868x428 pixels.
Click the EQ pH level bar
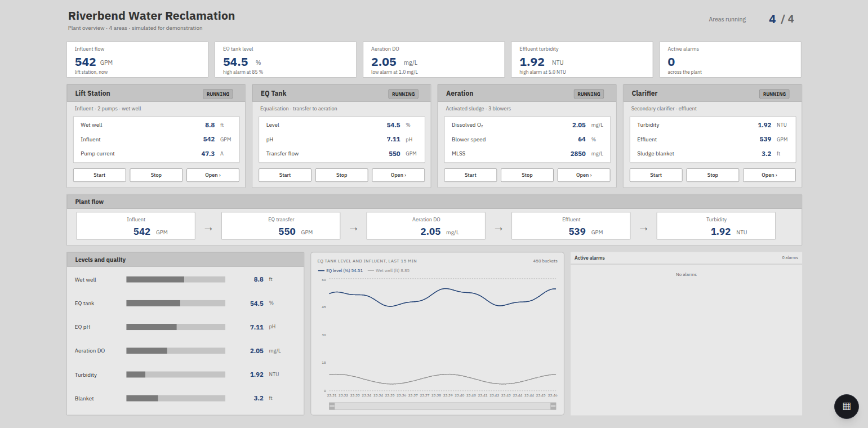click(176, 327)
